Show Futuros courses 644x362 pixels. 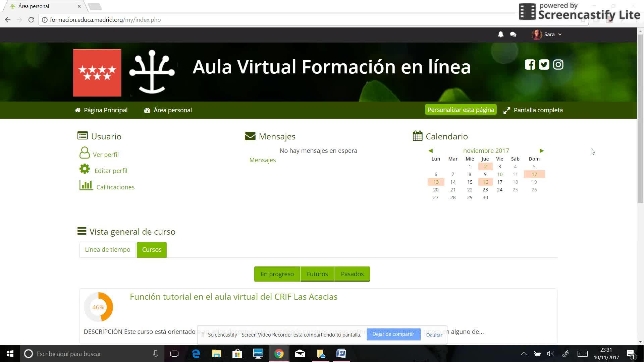(317, 274)
